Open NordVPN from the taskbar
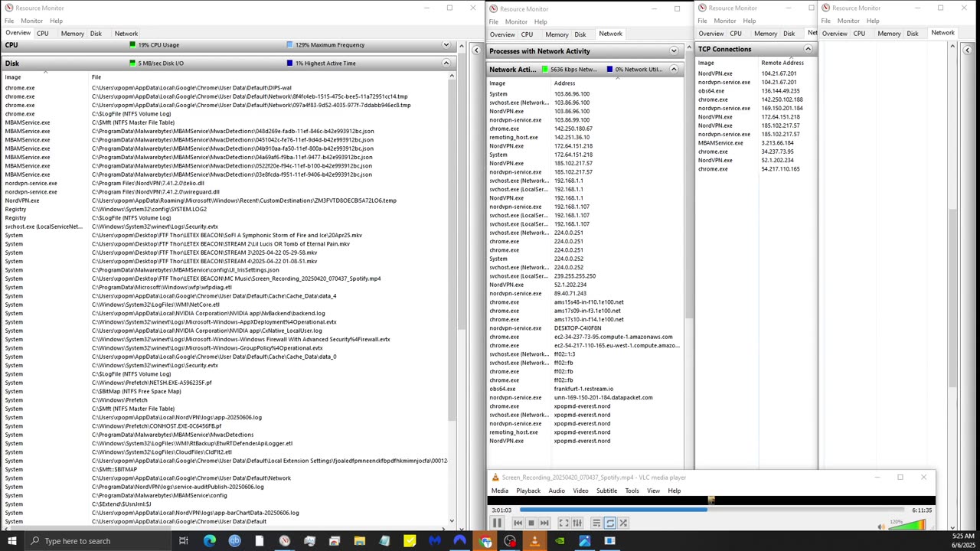 pos(459,541)
